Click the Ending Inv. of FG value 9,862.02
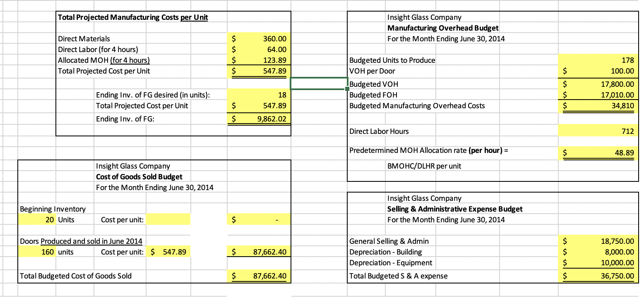The height and width of the screenshot is (300, 644). coord(259,119)
